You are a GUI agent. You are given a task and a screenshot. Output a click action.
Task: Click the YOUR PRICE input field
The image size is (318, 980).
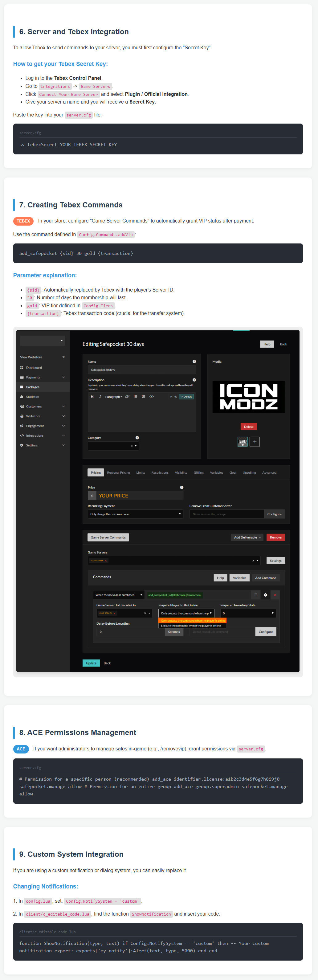click(x=140, y=496)
